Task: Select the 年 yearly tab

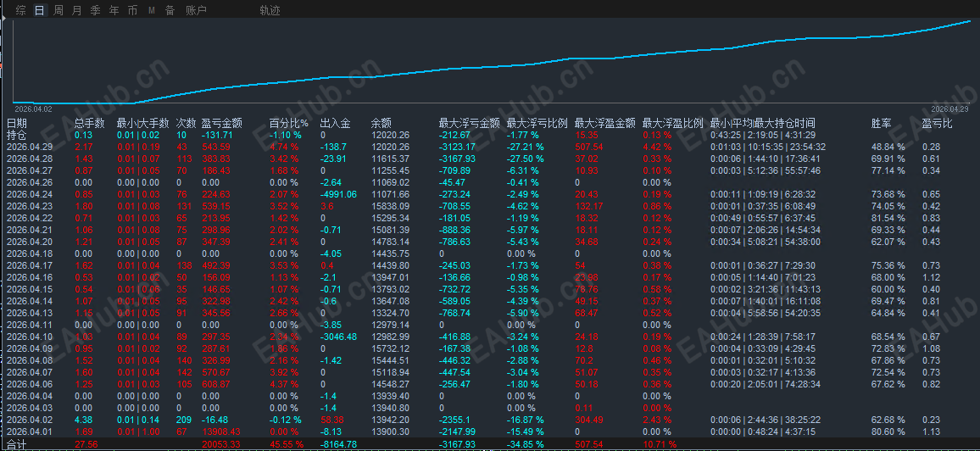Action: 114,10
